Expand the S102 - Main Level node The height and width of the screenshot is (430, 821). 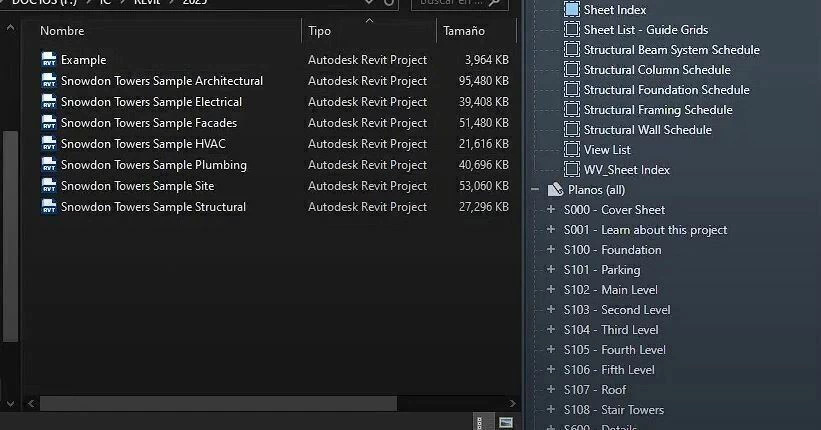tap(551, 289)
